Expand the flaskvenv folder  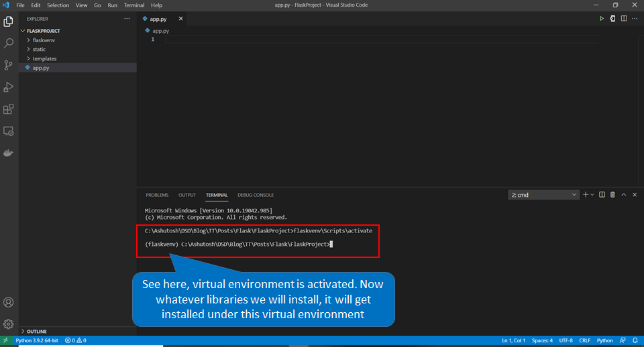click(x=43, y=40)
